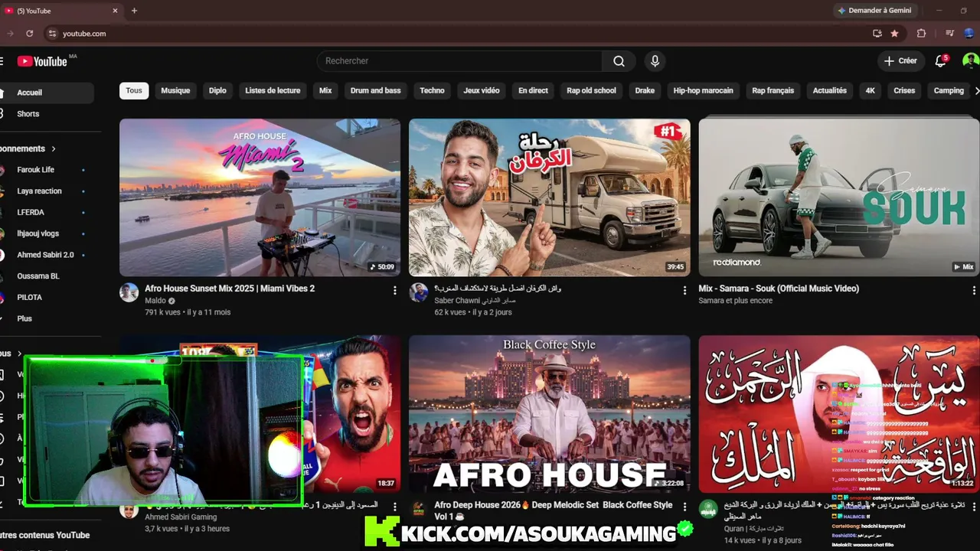Viewport: 980px width, 551px height.
Task: Select the En direct chip
Action: click(x=533, y=90)
